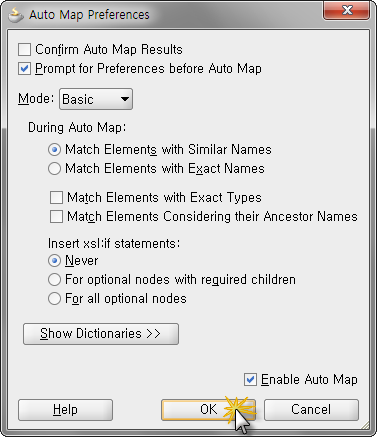This screenshot has width=377, height=437.
Task: Toggle the Enable Auto Map checkbox
Action: pyautogui.click(x=250, y=379)
